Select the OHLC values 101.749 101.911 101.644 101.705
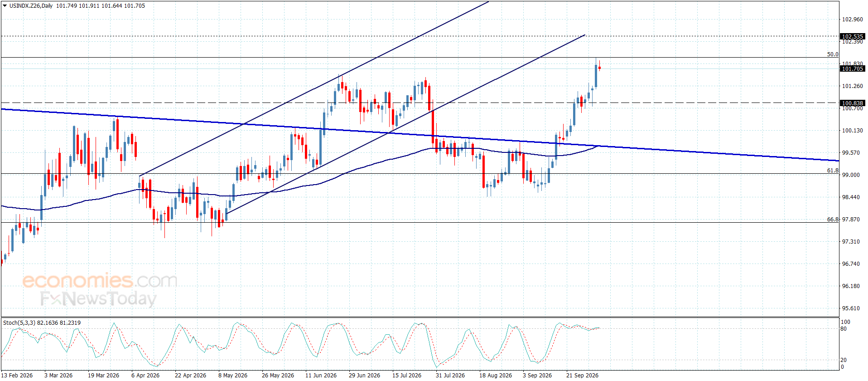Screen dimensions: 868x381 click(x=101, y=6)
